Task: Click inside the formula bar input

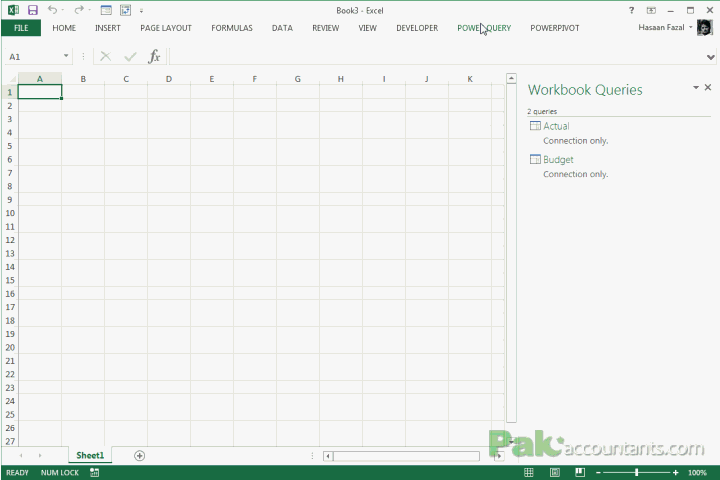Action: coord(436,57)
